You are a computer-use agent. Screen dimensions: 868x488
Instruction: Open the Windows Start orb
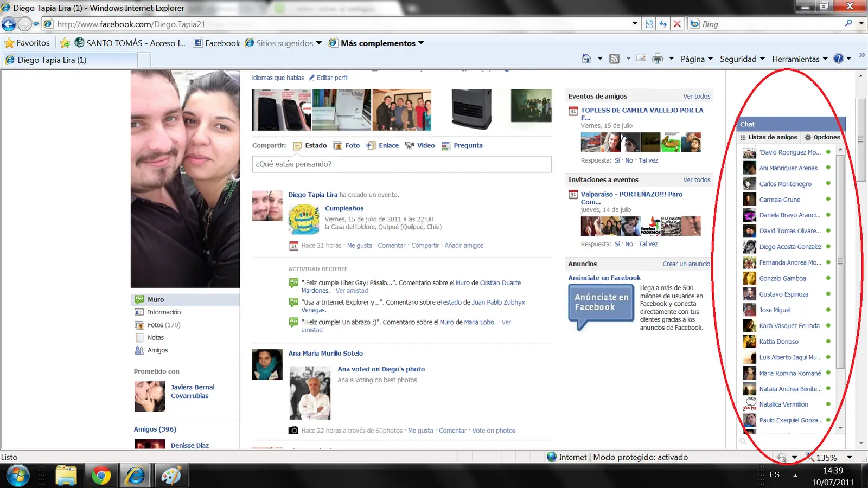[18, 476]
